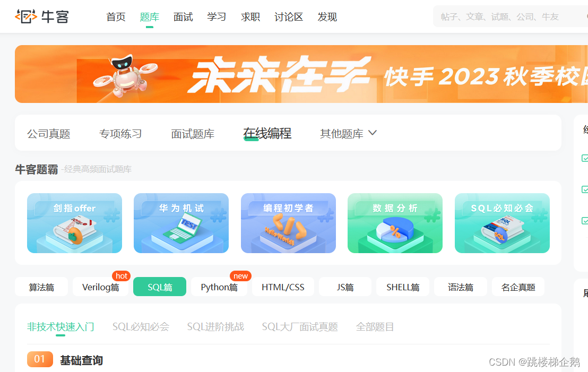588x372 pixels.
Task: Open the 发现 navigation item
Action: pyautogui.click(x=327, y=17)
